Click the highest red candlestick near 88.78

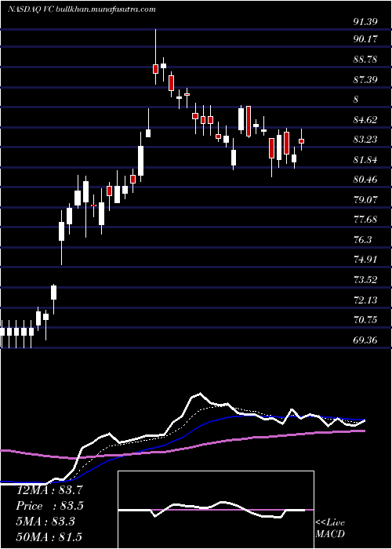156,69
